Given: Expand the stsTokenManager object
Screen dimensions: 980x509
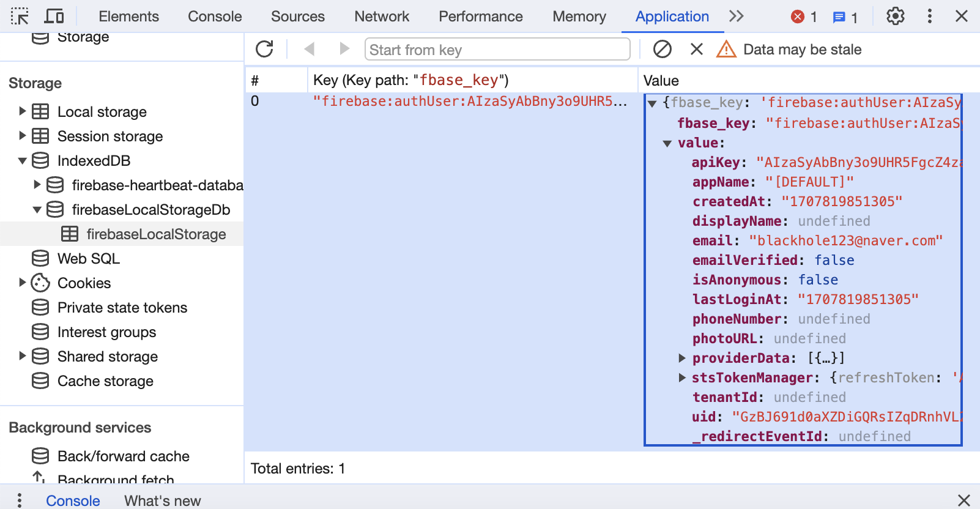Looking at the screenshot, I should (x=682, y=377).
